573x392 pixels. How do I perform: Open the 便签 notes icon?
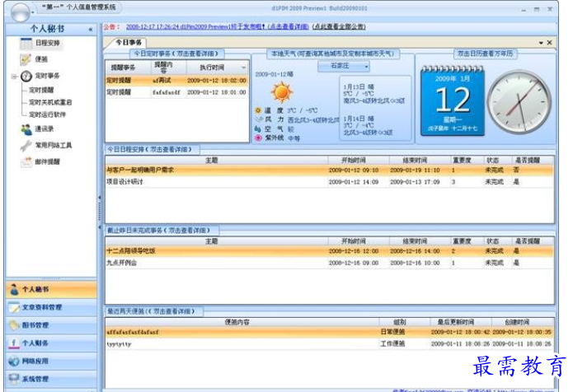pyautogui.click(x=26, y=59)
